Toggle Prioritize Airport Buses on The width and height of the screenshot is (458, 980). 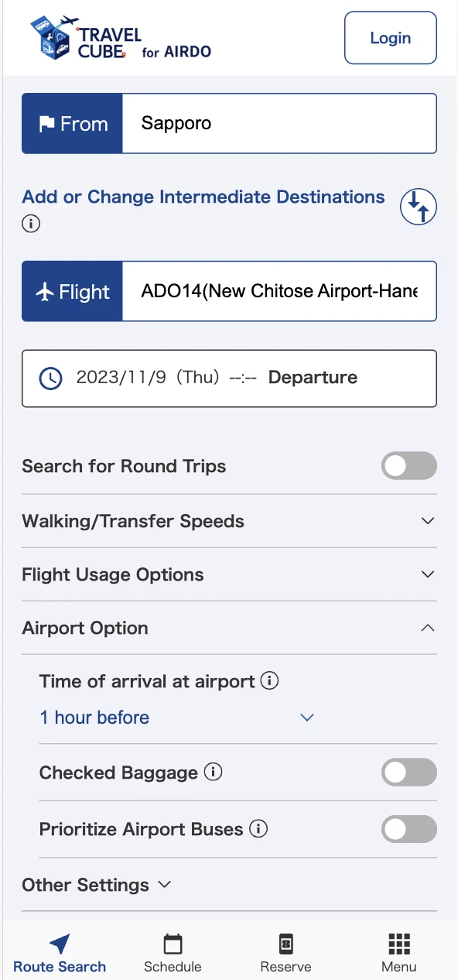coord(409,829)
